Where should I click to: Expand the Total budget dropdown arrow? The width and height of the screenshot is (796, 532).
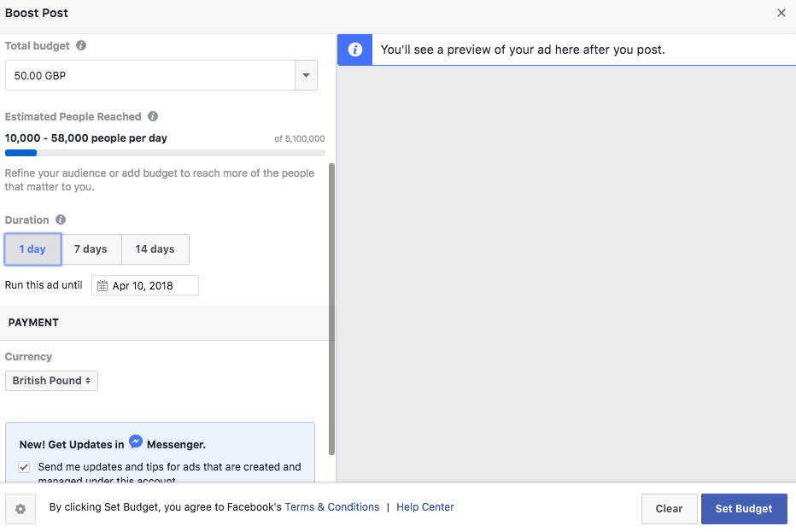[306, 75]
